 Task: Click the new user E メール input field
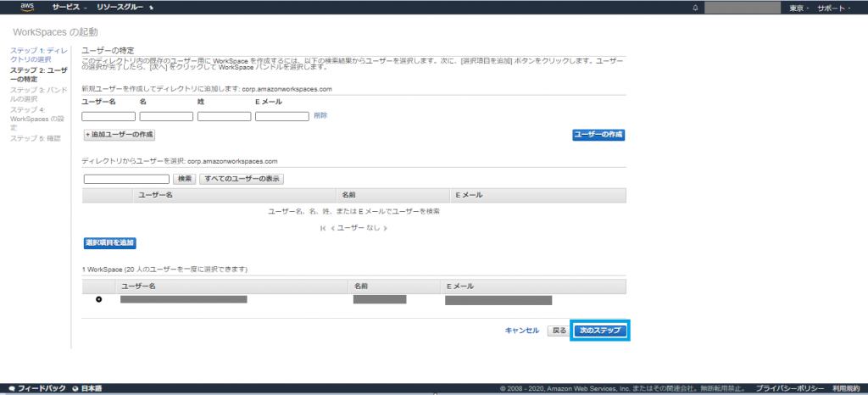(x=281, y=116)
